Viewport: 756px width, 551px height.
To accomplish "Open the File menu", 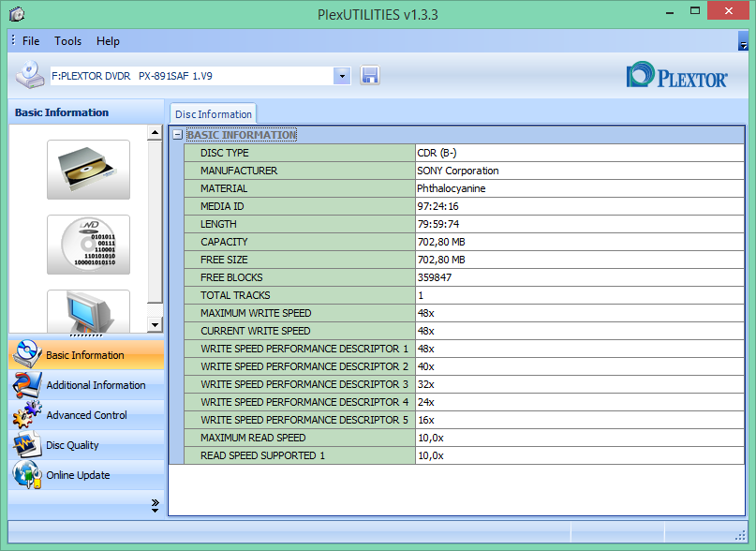I will coord(31,41).
